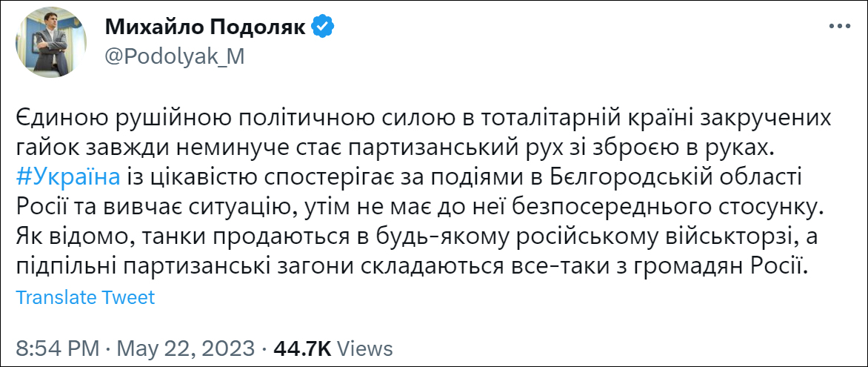Screen dimensions: 868x367
Task: Click the May 22, 2023 date
Action: [x=184, y=348]
